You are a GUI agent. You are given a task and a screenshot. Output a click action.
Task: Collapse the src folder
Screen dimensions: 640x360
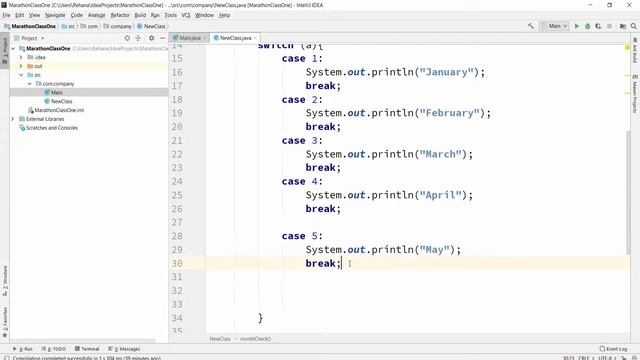tap(21, 75)
